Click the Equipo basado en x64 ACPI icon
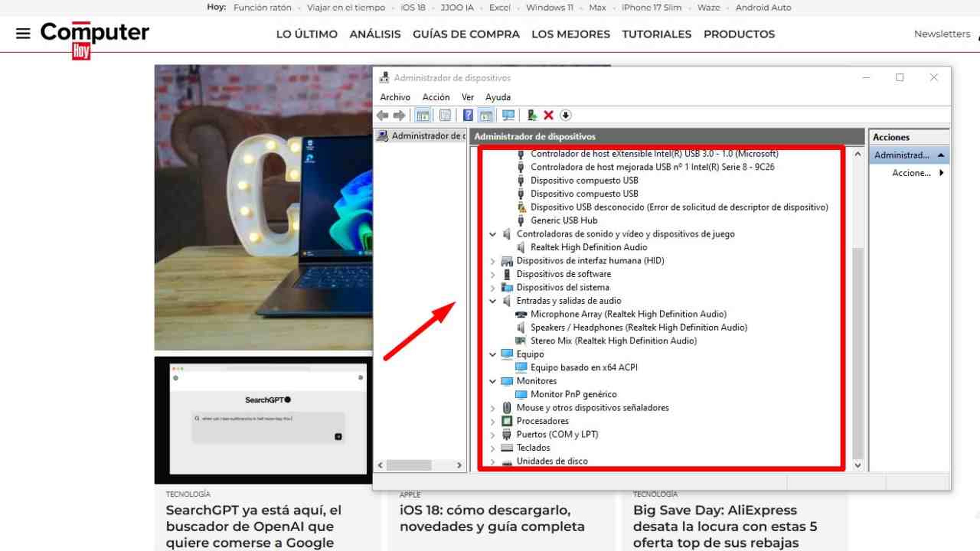 [x=521, y=367]
